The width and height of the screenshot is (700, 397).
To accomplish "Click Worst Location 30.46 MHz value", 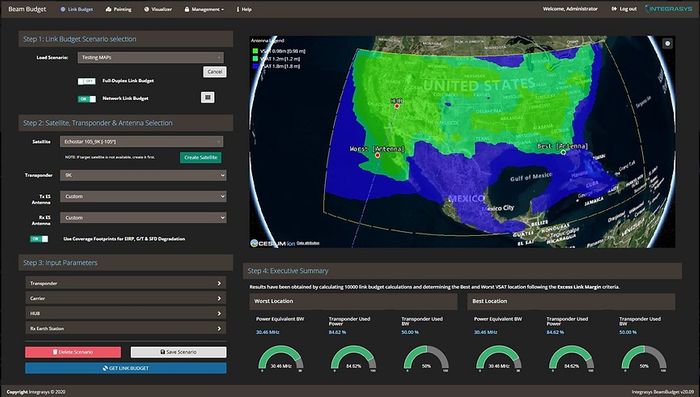I will (267, 332).
